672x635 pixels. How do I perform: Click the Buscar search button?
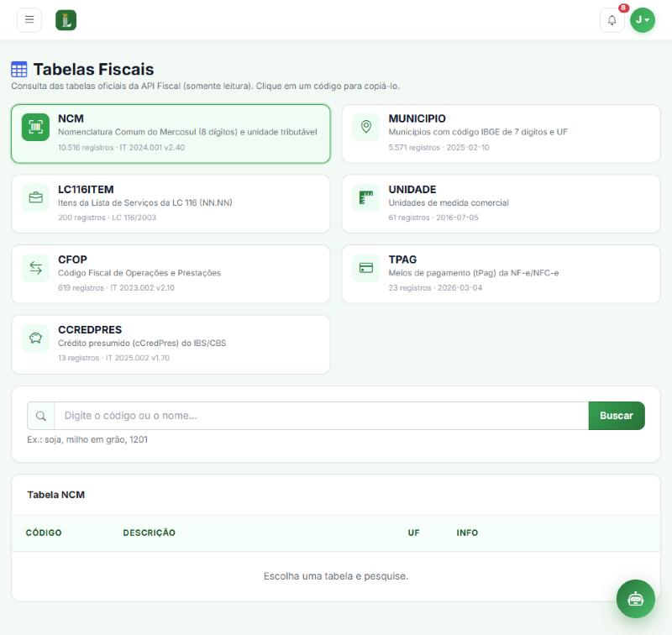617,416
